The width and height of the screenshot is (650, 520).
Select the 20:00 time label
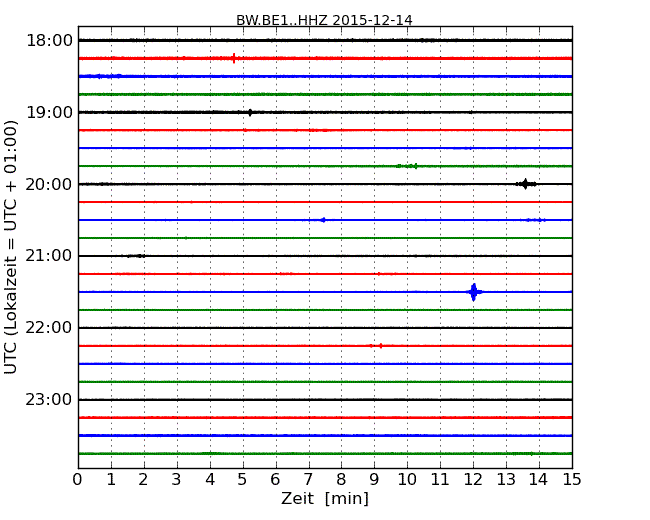(49, 184)
